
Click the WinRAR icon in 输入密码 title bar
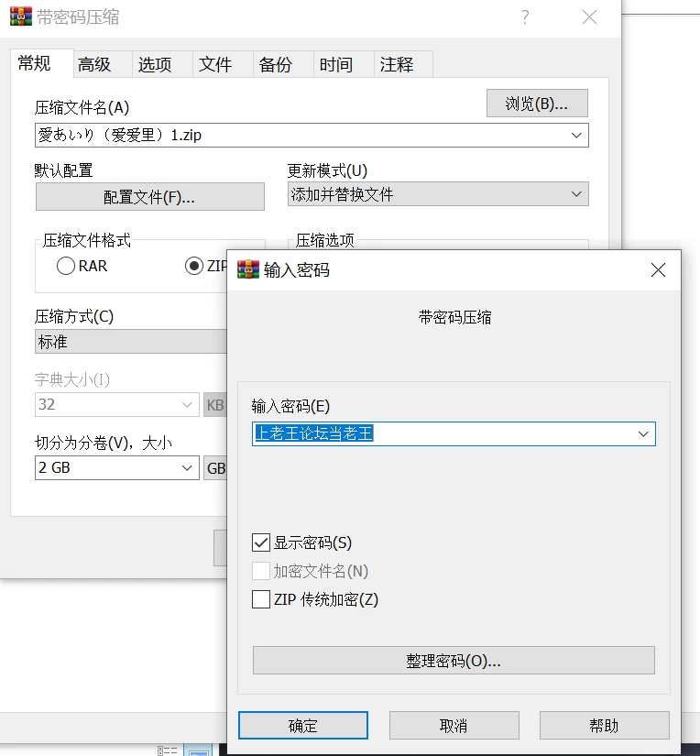pyautogui.click(x=247, y=269)
